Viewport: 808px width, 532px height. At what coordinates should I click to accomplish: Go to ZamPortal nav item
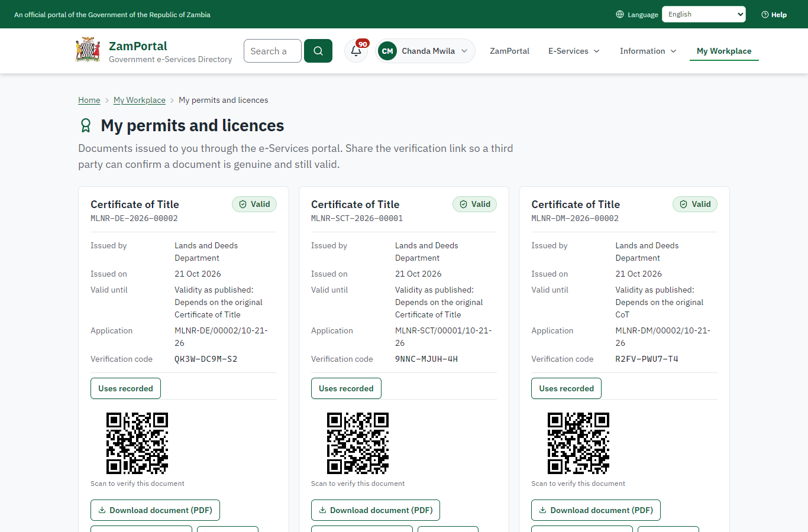(509, 51)
